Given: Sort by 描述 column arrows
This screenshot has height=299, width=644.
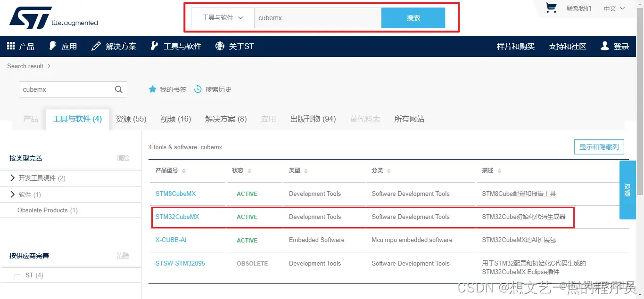Looking at the screenshot, I should coord(499,170).
